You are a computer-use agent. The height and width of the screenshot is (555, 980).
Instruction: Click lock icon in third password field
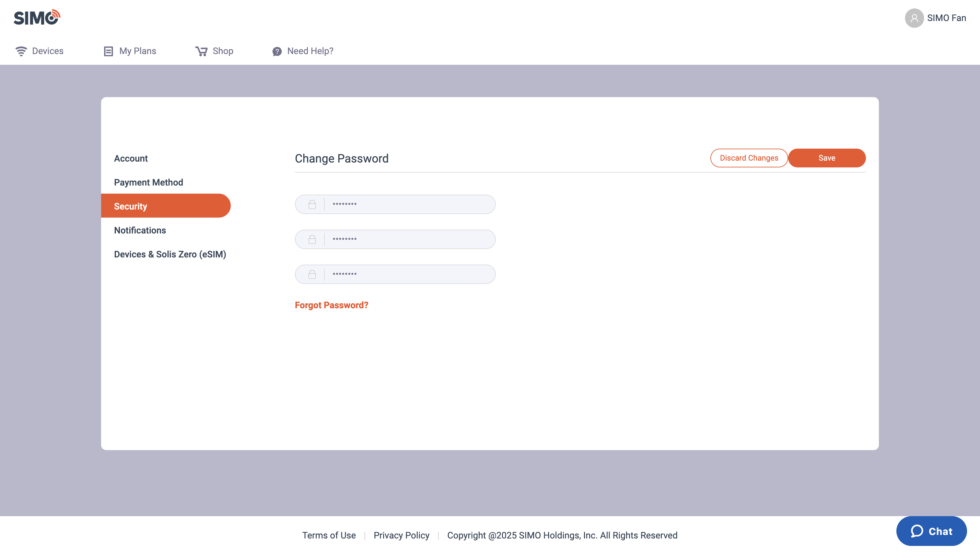[x=312, y=274]
